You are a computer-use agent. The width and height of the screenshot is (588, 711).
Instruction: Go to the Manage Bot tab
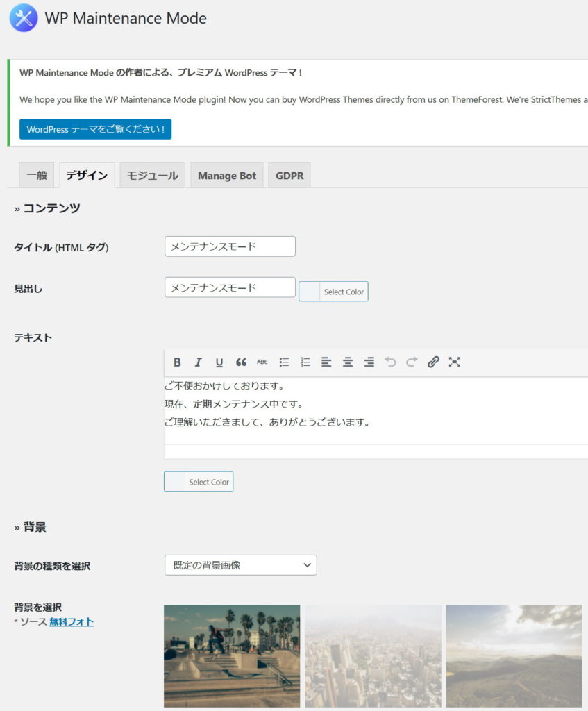click(x=226, y=176)
